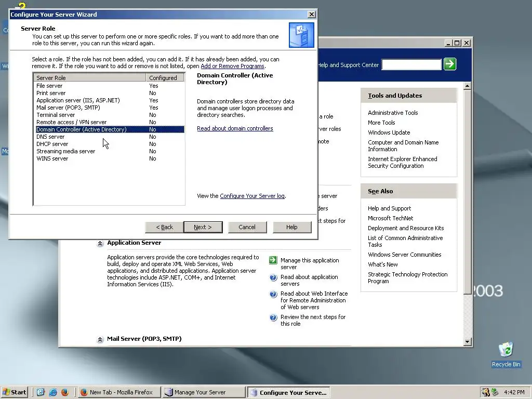Viewport: 532px width, 399px height.
Task: Click the first system tray icon
Action: (486, 392)
